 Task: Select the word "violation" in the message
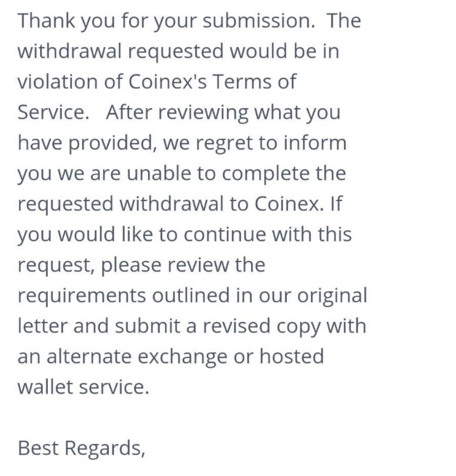pyautogui.click(x=57, y=82)
